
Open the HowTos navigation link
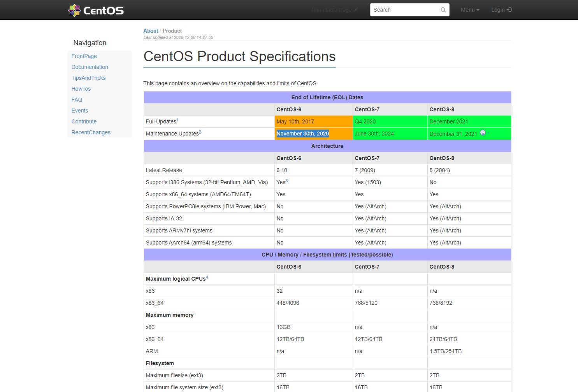tap(81, 89)
